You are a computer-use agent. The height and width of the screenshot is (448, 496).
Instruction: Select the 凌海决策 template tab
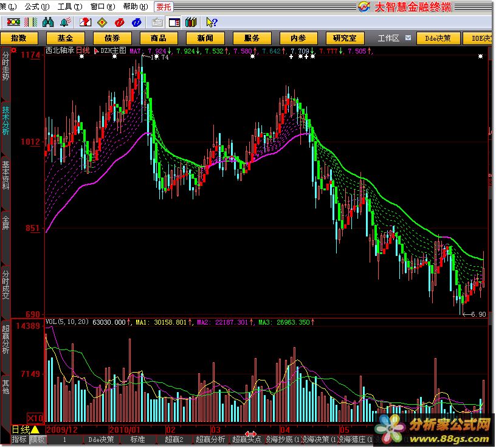click(319, 439)
